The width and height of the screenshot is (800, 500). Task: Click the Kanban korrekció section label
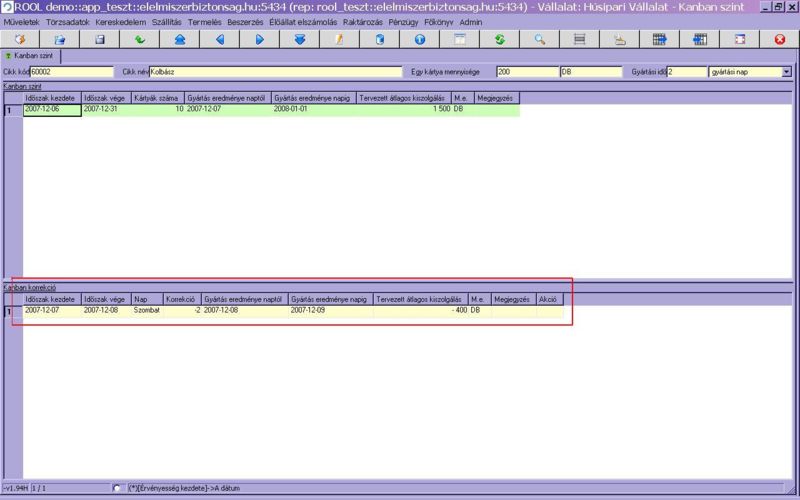pyautogui.click(x=30, y=287)
